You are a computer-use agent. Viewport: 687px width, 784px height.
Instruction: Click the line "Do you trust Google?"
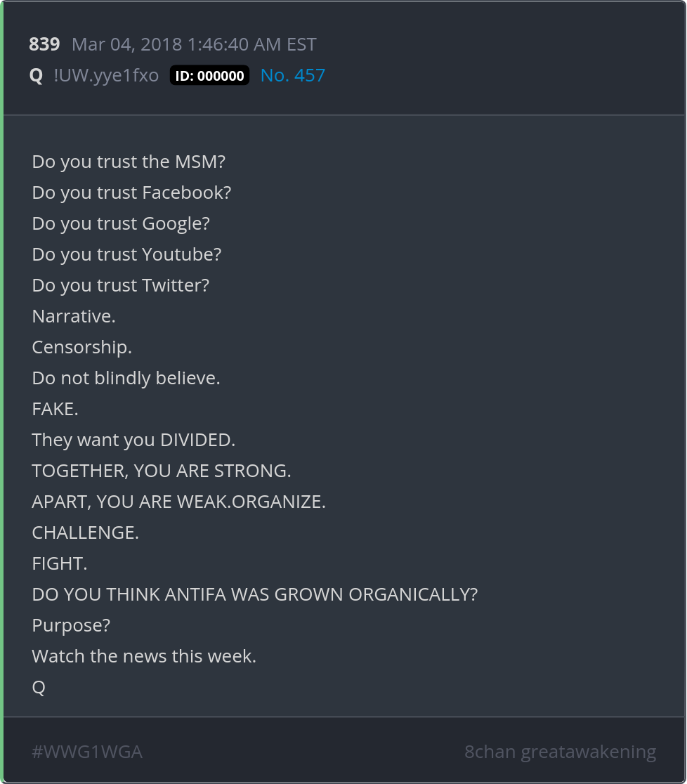point(121,223)
